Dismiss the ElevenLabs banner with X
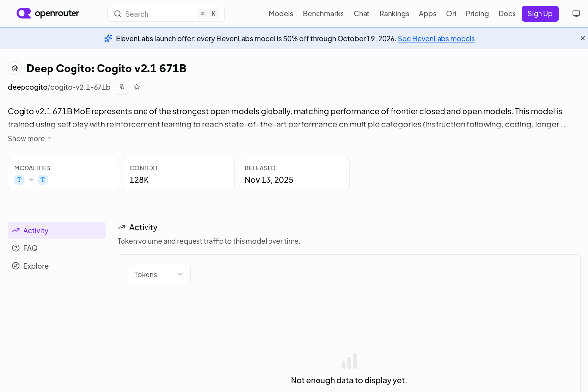The image size is (588, 392). pos(583,38)
